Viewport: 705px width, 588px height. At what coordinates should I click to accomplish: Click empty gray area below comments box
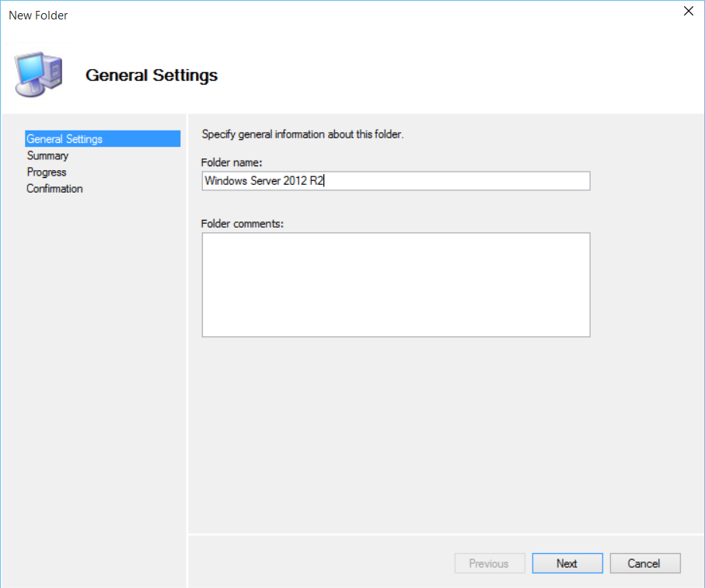(396, 427)
